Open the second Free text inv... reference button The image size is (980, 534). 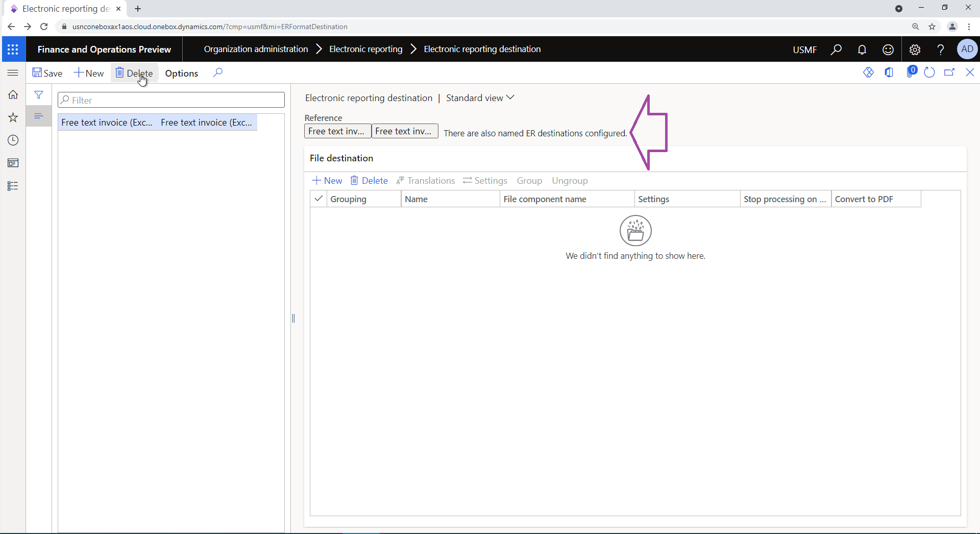click(x=404, y=131)
